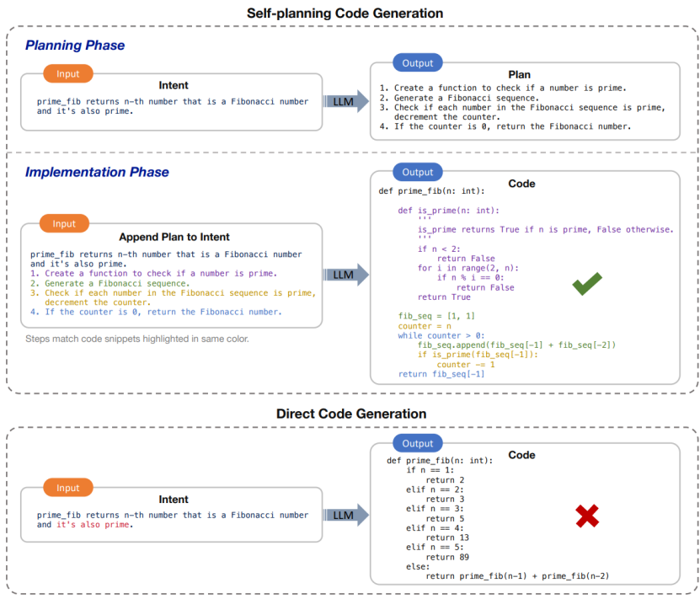
Task: Click the 'return prime_fib(n-1) + prime_fib(n-2)' line
Action: tap(517, 576)
